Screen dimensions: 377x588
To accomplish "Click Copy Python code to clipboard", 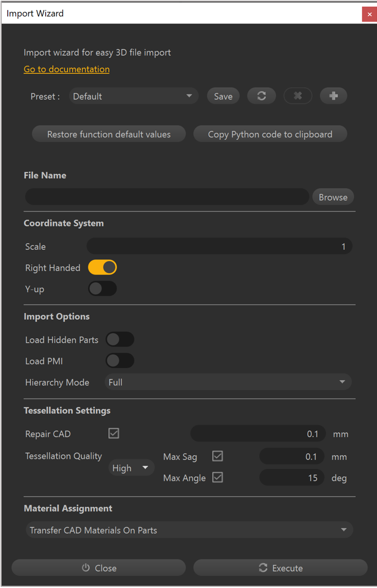I will (x=270, y=134).
